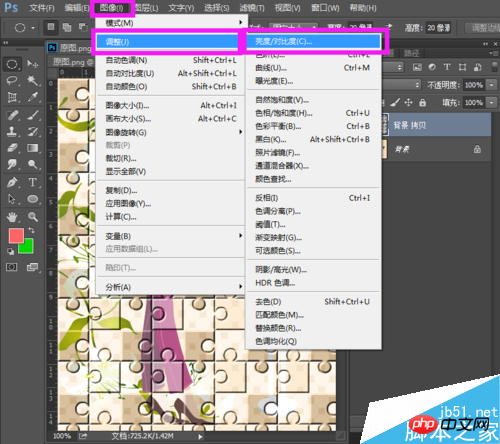
Task: Select the Move tool
Action: [x=32, y=64]
